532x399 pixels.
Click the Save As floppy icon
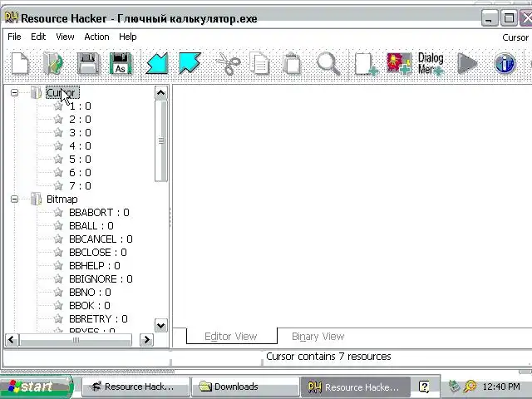click(x=121, y=63)
